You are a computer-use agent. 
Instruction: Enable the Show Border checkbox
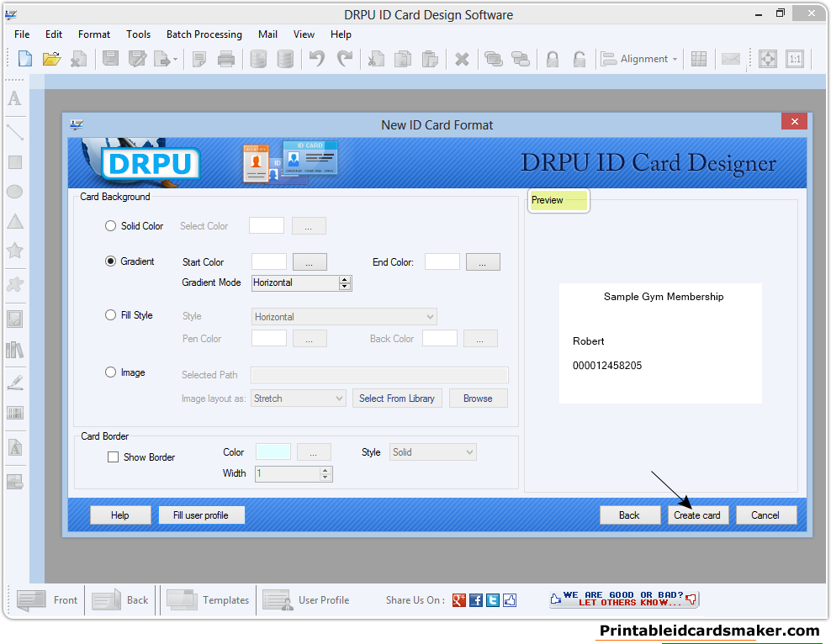coord(113,457)
